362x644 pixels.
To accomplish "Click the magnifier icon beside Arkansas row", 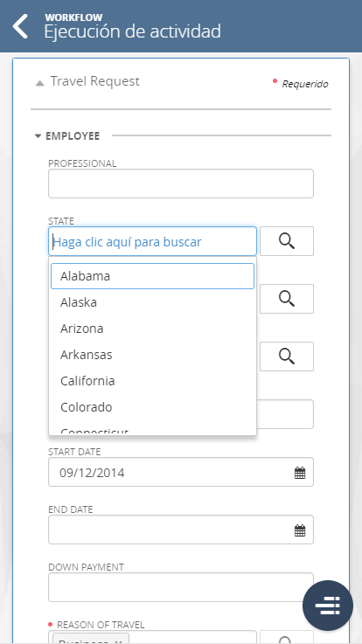I will point(287,357).
